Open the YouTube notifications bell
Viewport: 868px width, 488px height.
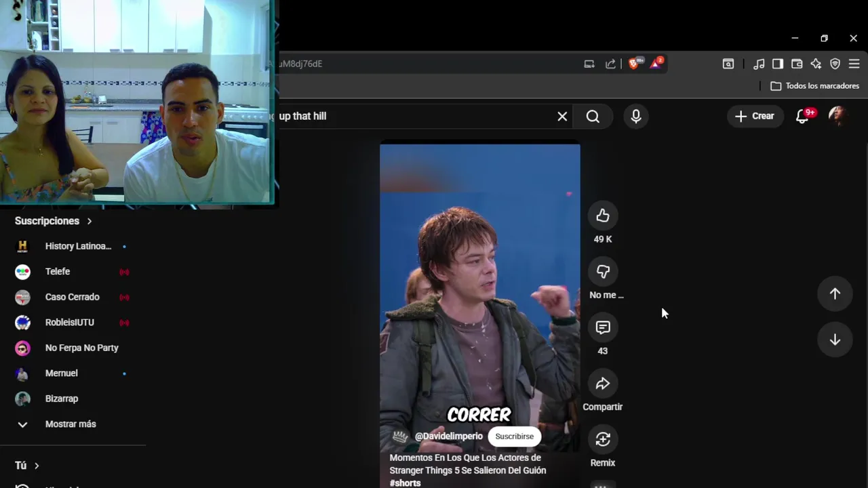pos(803,116)
